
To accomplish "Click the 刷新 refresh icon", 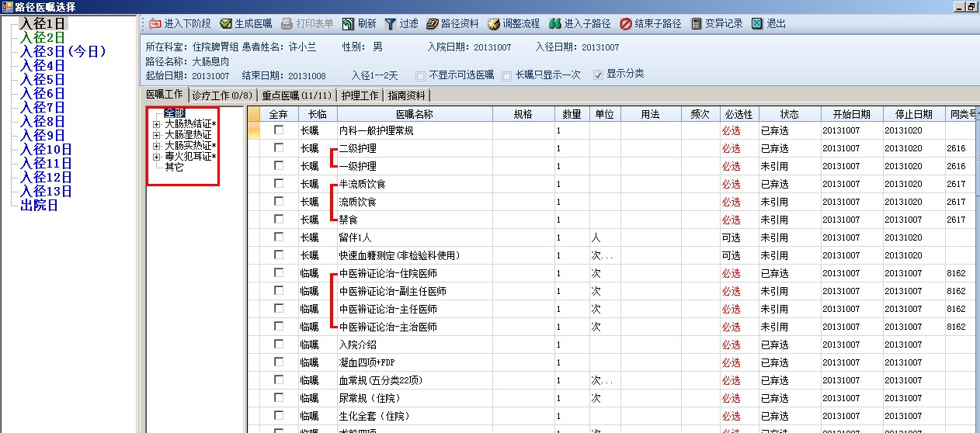I will [x=347, y=24].
